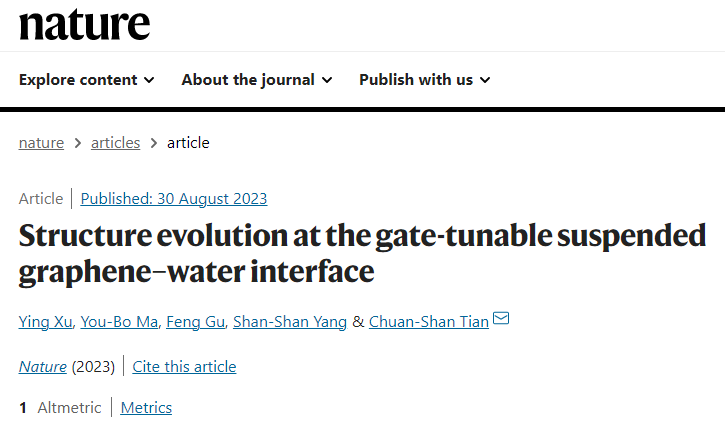Open author Ying Xu's details

pyautogui.click(x=45, y=322)
